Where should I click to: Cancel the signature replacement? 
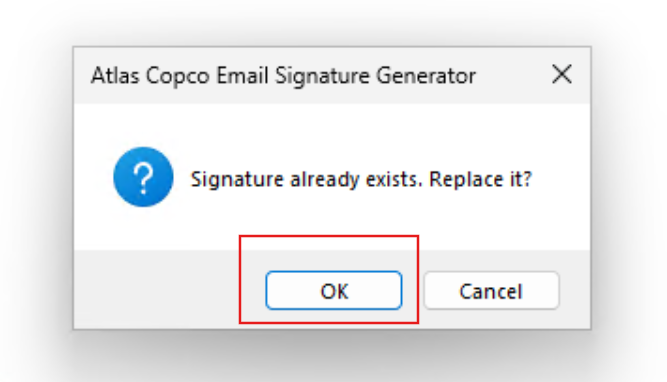491,291
